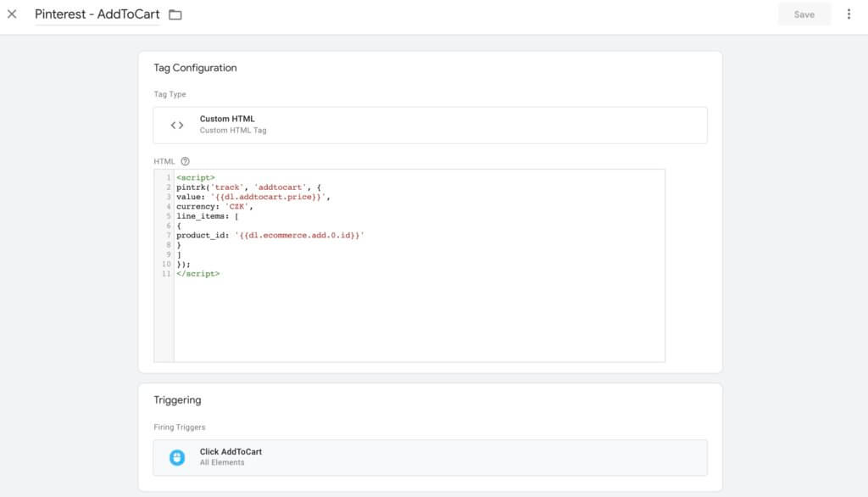This screenshot has width=868, height=497.
Task: Click the All Elements trigger subtitle
Action: [222, 462]
